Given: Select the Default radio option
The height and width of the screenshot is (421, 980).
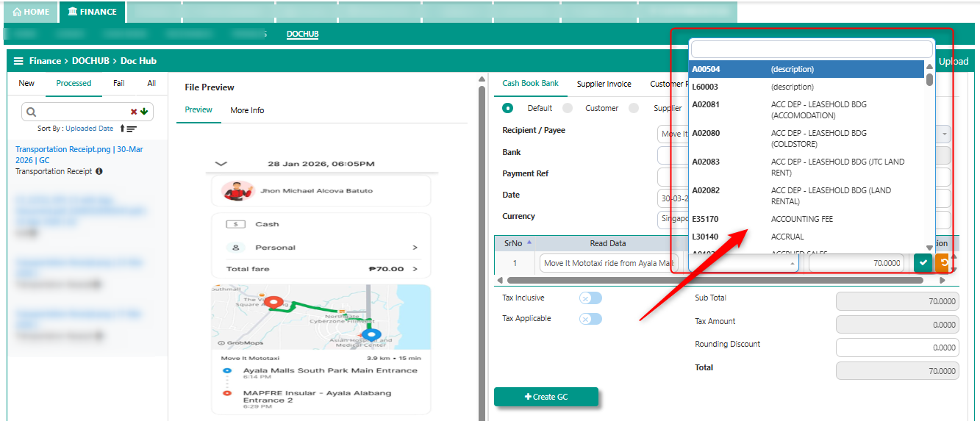Looking at the screenshot, I should tap(507, 108).
